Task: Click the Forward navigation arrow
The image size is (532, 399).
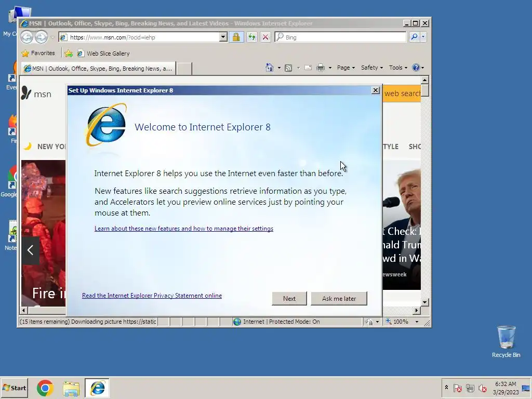Action: (x=42, y=37)
